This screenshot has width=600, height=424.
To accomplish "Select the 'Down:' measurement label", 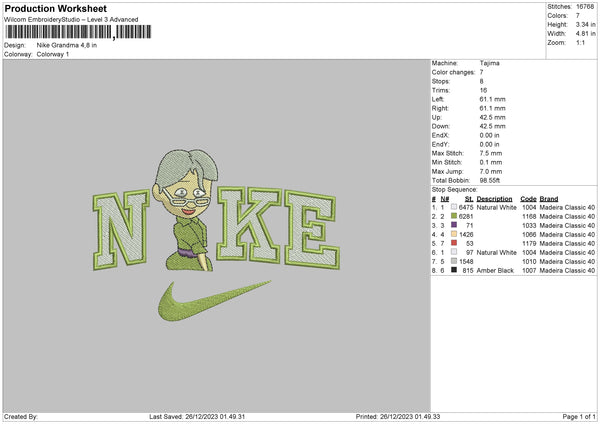I will point(441,126).
